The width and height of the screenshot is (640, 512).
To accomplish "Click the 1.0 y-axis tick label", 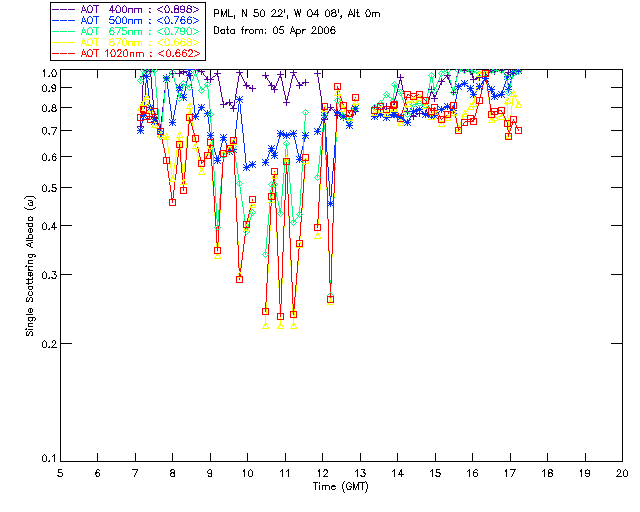I will 49,73.
